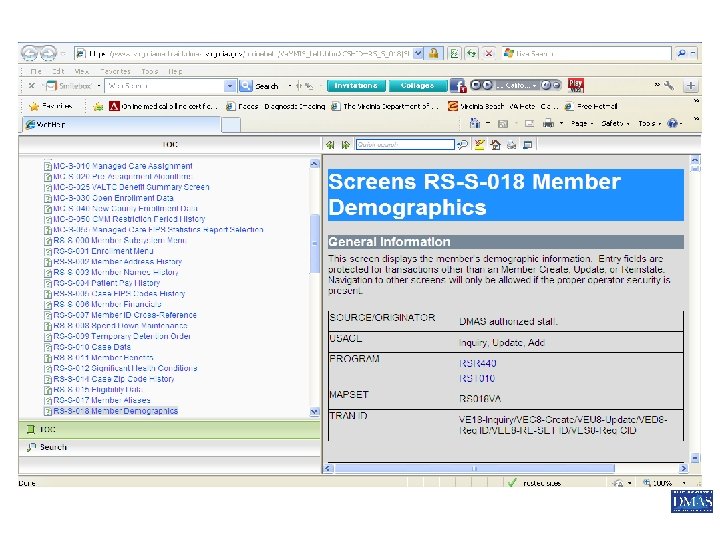
Task: Click the Favorites star icon
Action: [x=34, y=107]
